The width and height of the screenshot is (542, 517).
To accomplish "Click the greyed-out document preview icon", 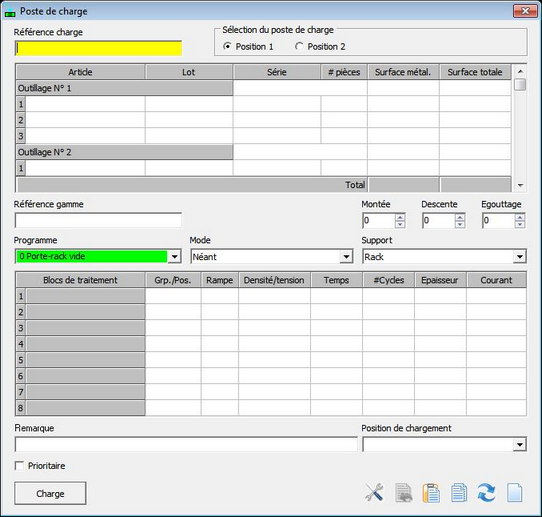I will tap(403, 492).
